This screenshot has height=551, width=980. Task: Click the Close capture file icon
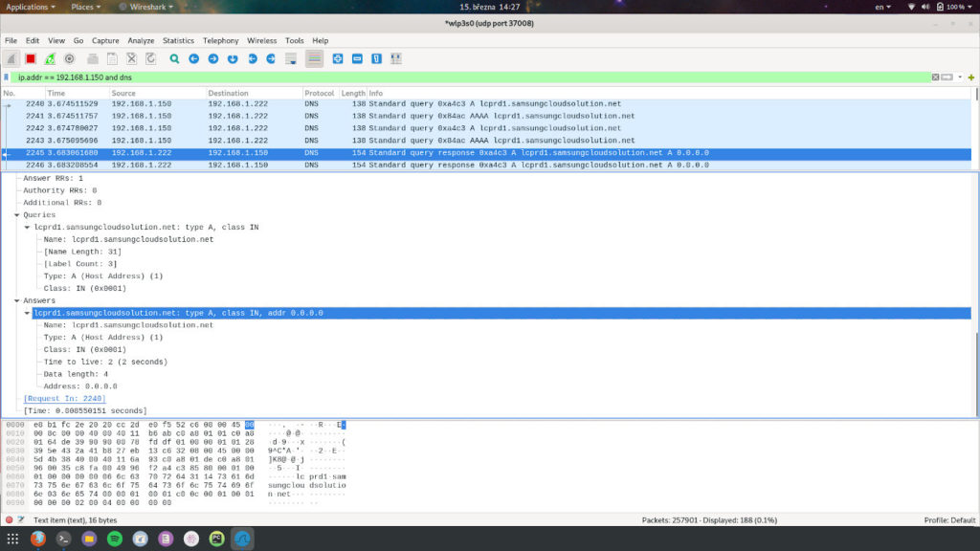[131, 58]
